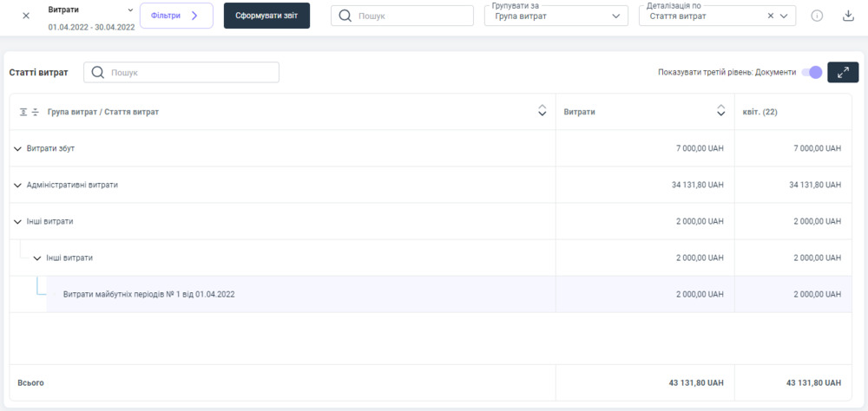The image size is (868, 411).
Task: Expand the Адміністративні витрати group
Action: click(x=17, y=185)
